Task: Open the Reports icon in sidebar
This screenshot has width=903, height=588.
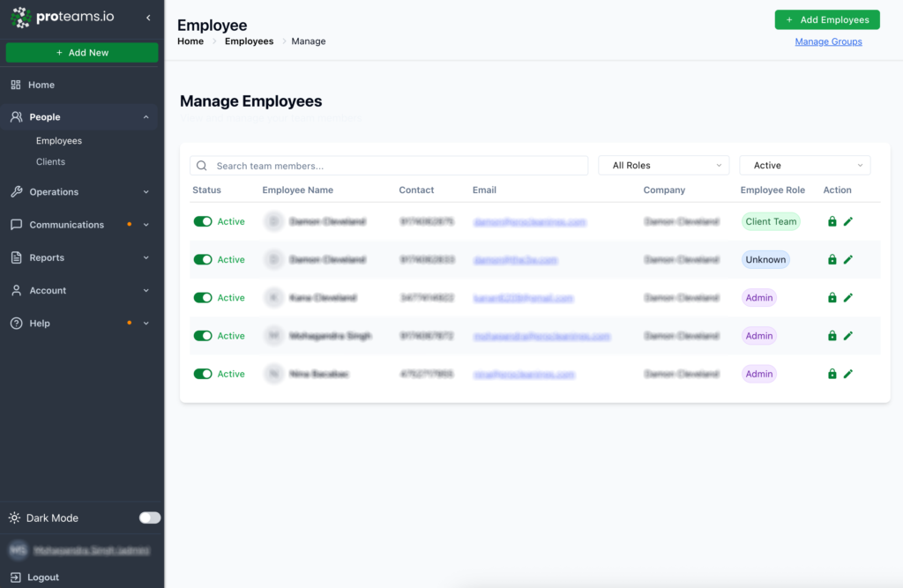Action: [x=15, y=257]
